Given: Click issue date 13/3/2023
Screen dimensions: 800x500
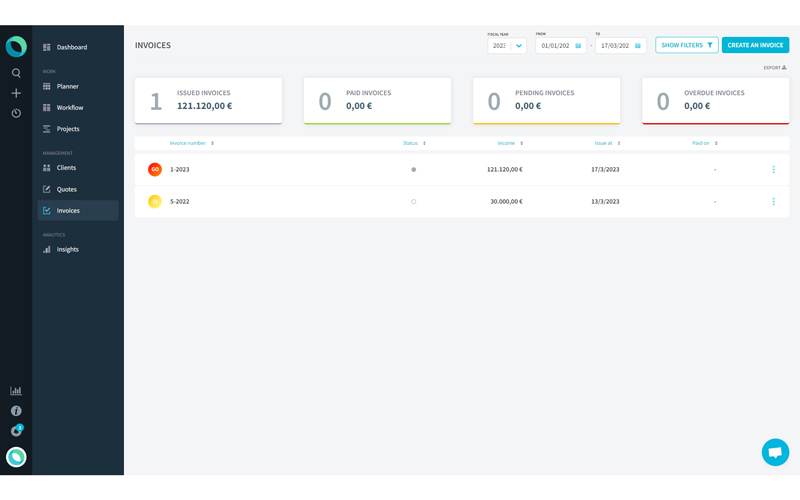Looking at the screenshot, I should coord(605,202).
